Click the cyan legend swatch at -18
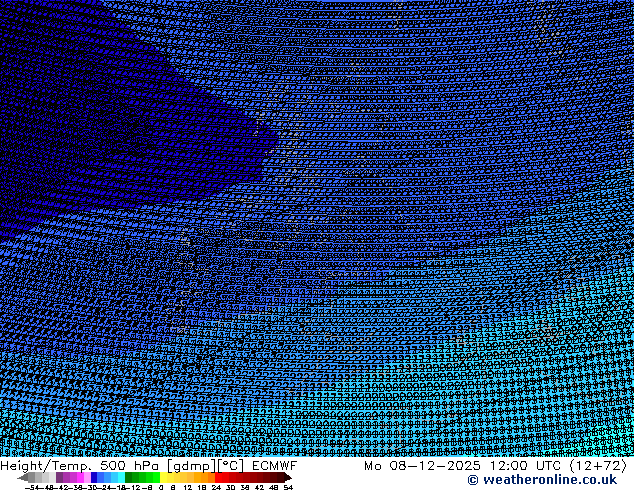The height and width of the screenshot is (490, 634). [122, 477]
